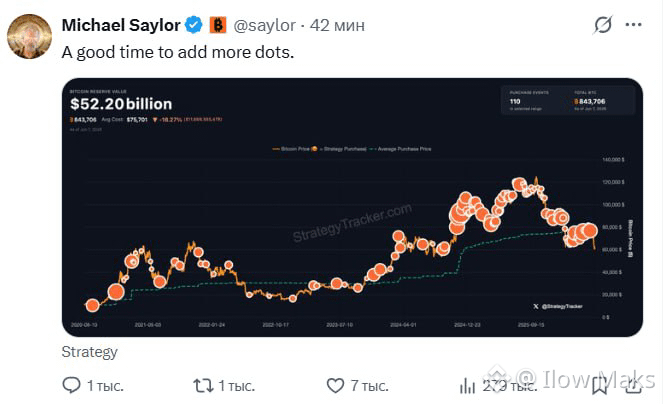Click the orange Bitcoin affiliation badge
Image resolution: width=663 pixels, height=404 pixels.
pyautogui.click(x=218, y=25)
